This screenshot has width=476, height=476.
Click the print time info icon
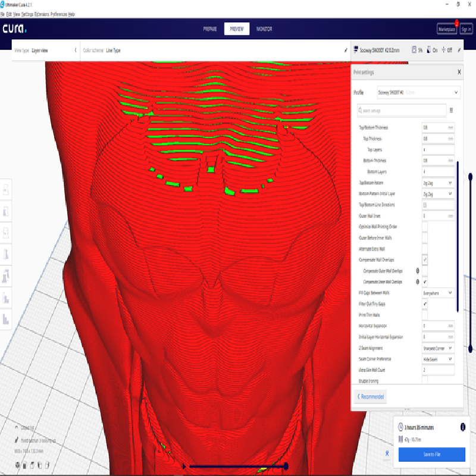point(462,427)
